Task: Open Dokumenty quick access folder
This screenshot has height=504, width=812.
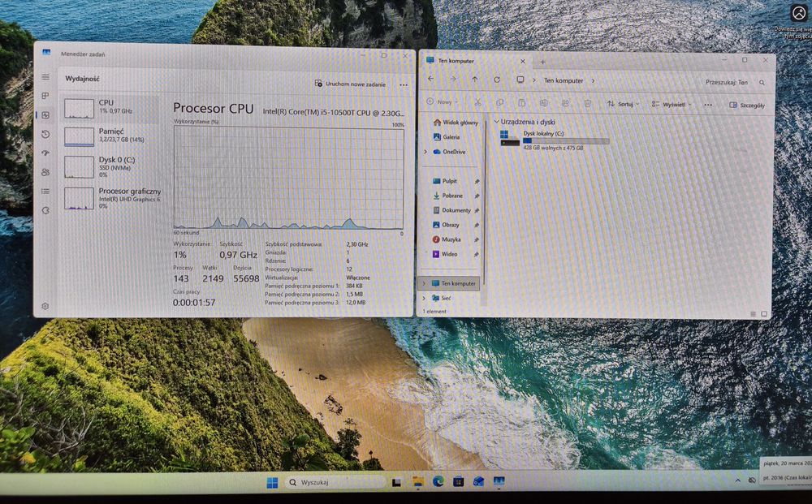Action: pyautogui.click(x=452, y=210)
